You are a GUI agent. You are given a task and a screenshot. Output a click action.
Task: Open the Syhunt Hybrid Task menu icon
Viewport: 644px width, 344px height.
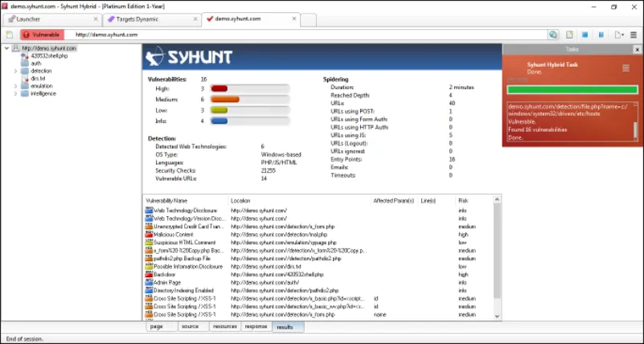pyautogui.click(x=626, y=68)
